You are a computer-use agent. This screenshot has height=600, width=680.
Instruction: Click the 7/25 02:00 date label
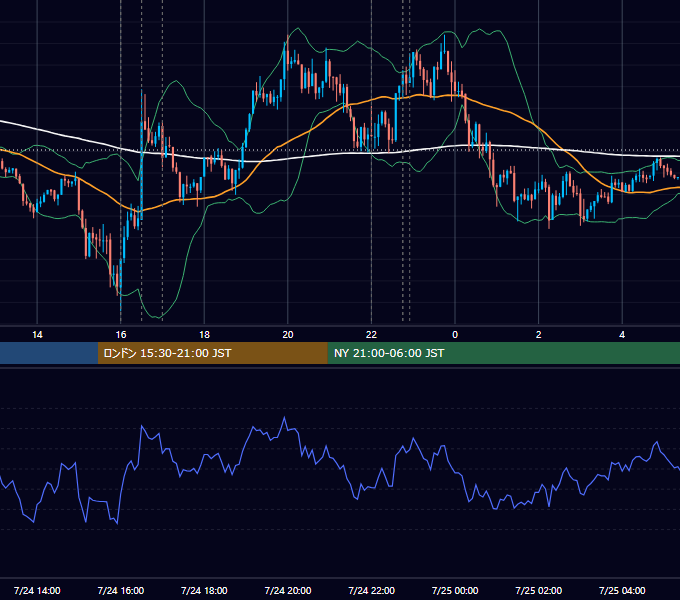pyautogui.click(x=539, y=590)
